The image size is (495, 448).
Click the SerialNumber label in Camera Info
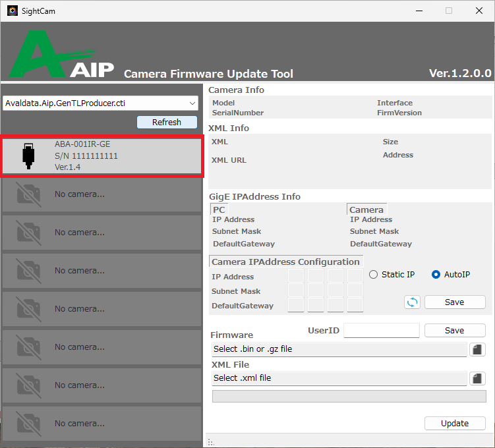238,113
